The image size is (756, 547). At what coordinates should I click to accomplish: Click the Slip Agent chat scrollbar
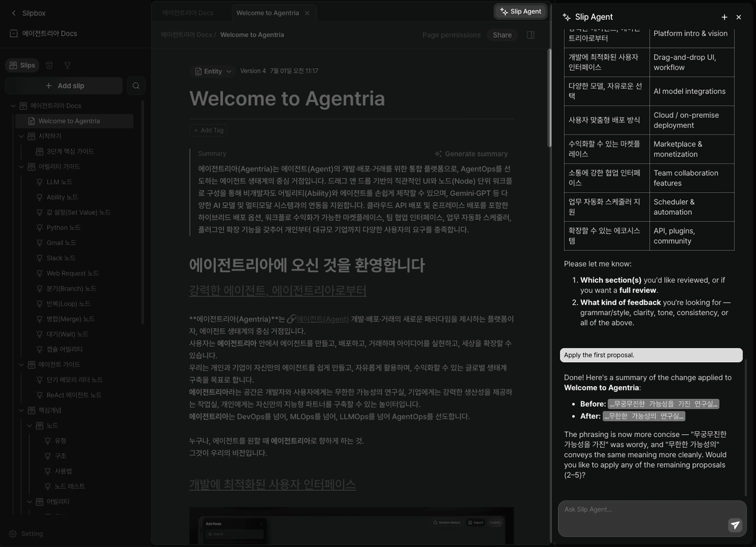tap(745, 428)
